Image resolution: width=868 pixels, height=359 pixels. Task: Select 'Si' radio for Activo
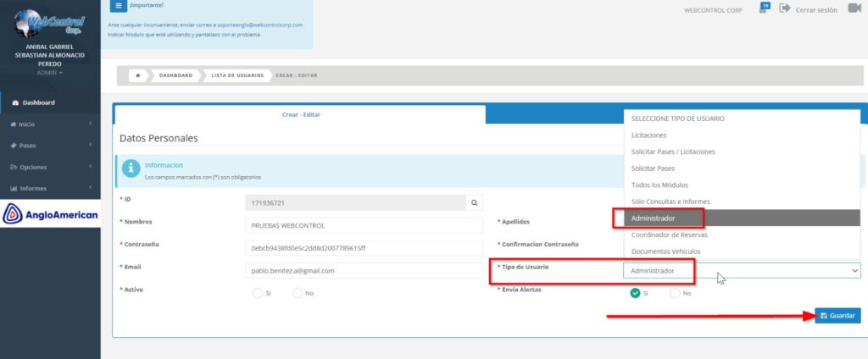coord(258,293)
